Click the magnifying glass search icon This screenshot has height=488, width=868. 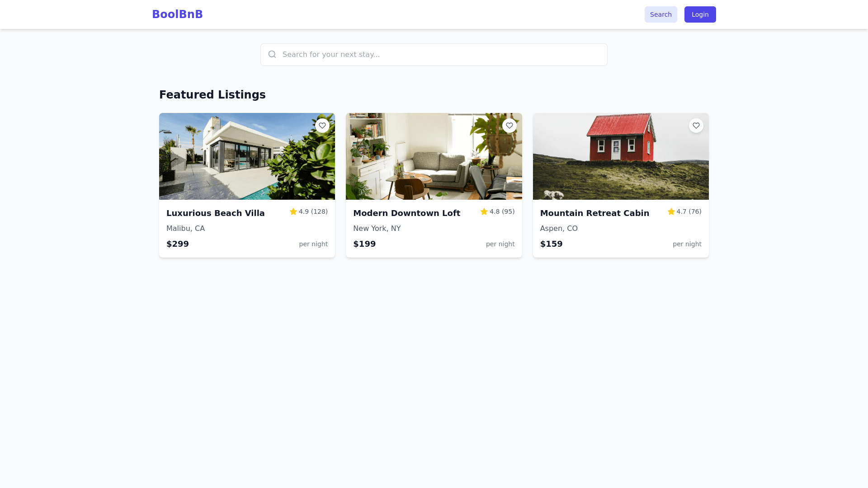click(272, 55)
